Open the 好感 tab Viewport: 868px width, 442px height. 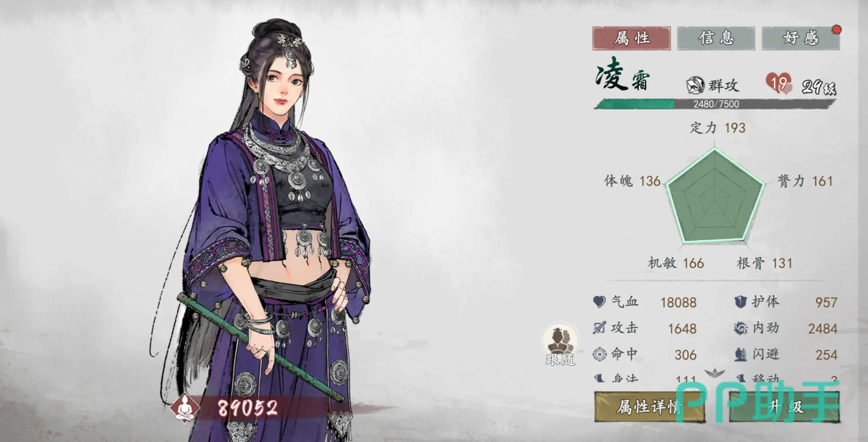800,38
